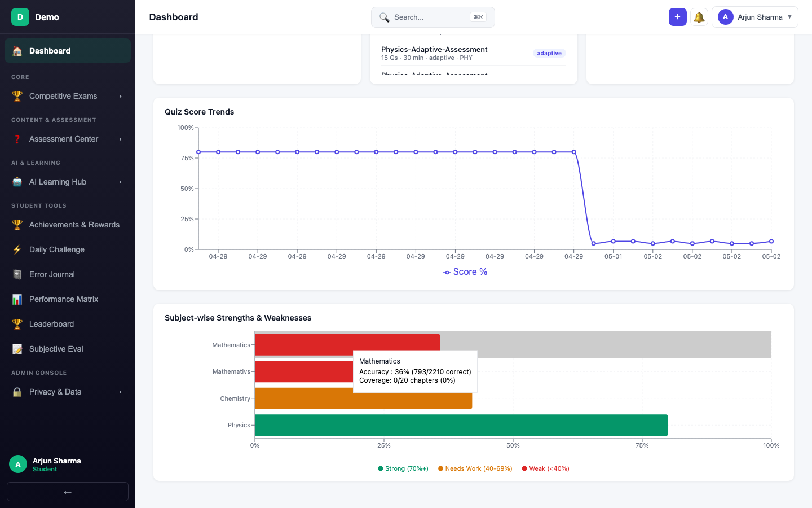Open the Performance Matrix page

68,299
